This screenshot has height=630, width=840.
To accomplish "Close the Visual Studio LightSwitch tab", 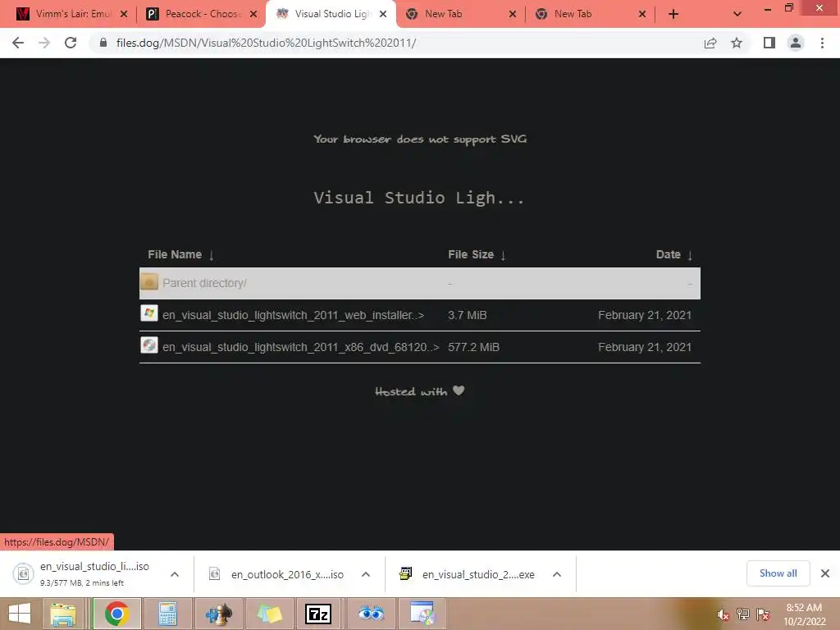I will [x=383, y=14].
